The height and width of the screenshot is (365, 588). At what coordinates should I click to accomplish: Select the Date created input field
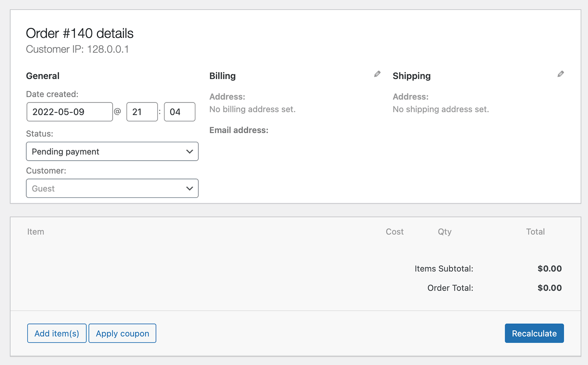coord(69,111)
